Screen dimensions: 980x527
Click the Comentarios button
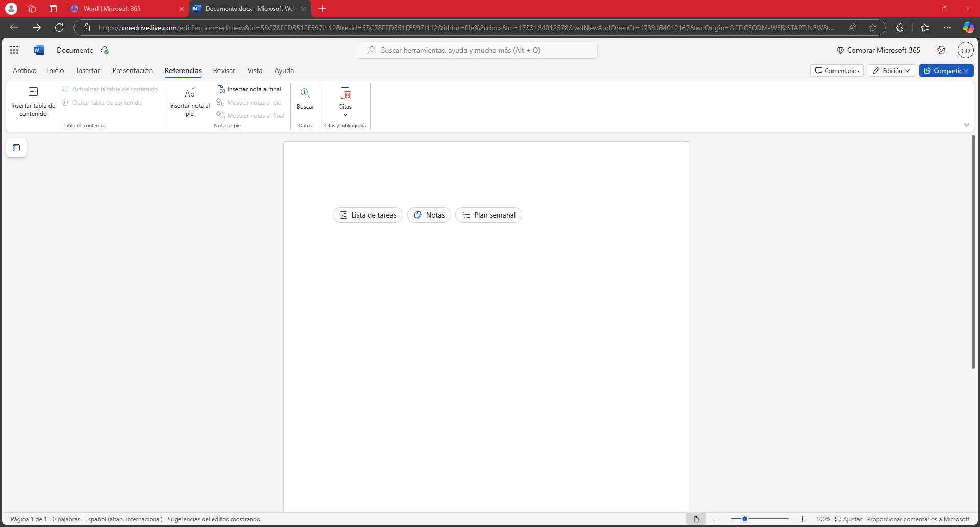[837, 71]
